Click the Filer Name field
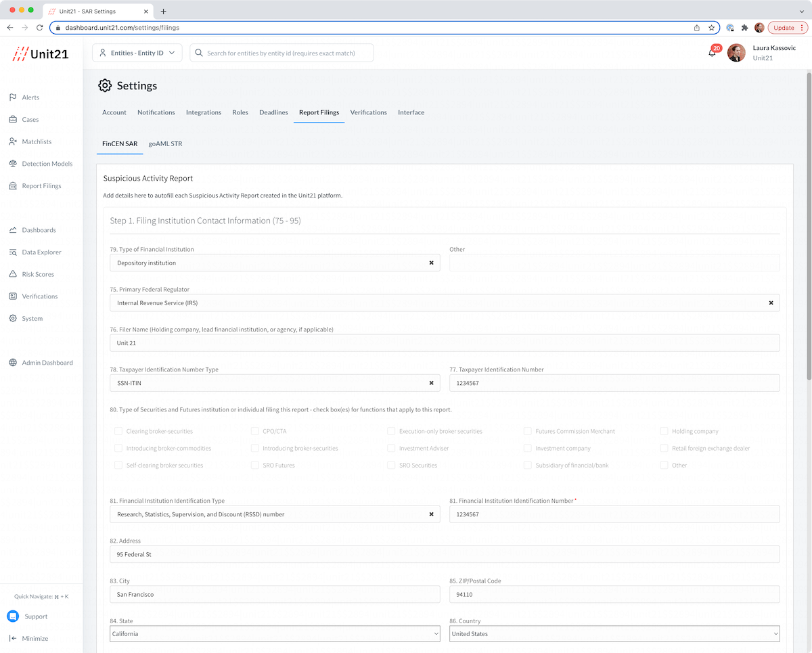Image resolution: width=812 pixels, height=653 pixels. click(x=445, y=343)
